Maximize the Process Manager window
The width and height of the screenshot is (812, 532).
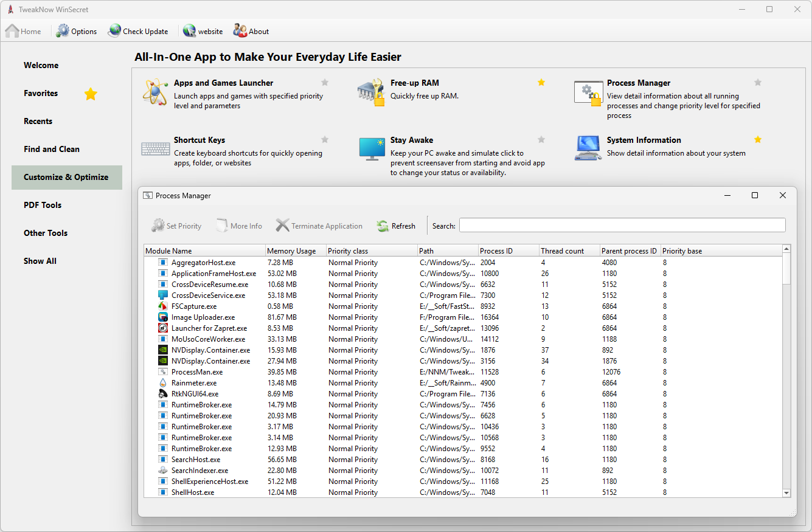point(755,195)
